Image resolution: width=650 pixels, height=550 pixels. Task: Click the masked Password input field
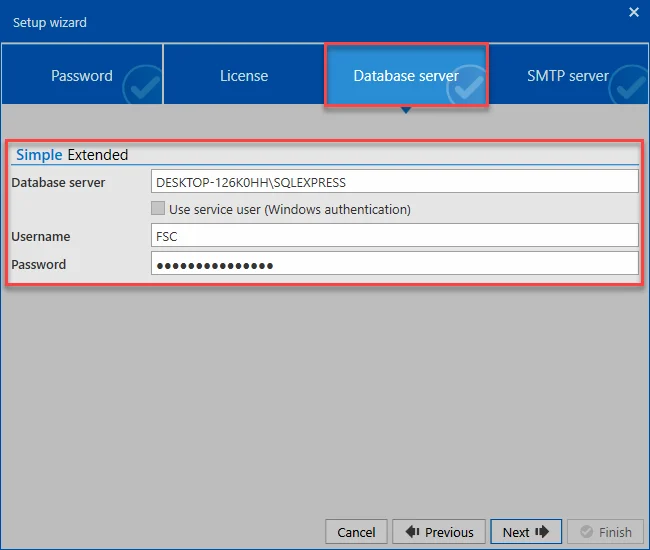tap(395, 263)
